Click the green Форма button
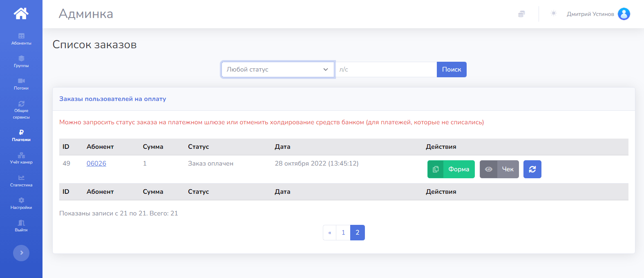 coord(451,169)
